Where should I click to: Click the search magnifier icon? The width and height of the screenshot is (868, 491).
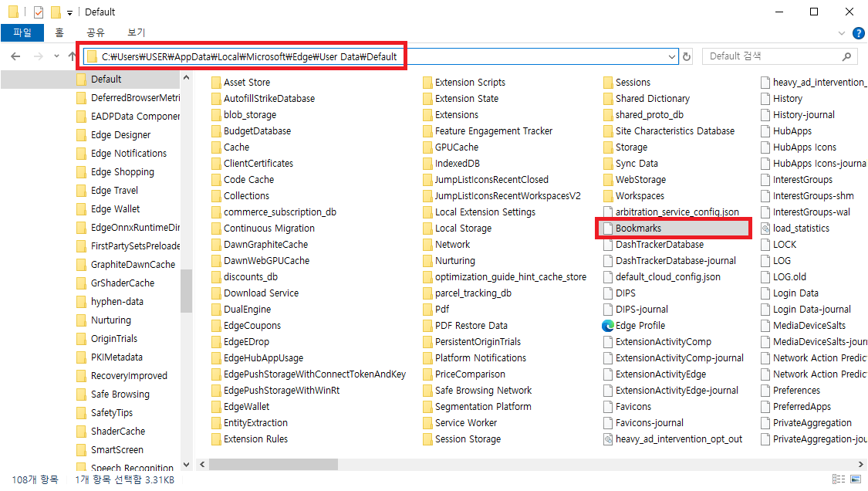click(846, 56)
